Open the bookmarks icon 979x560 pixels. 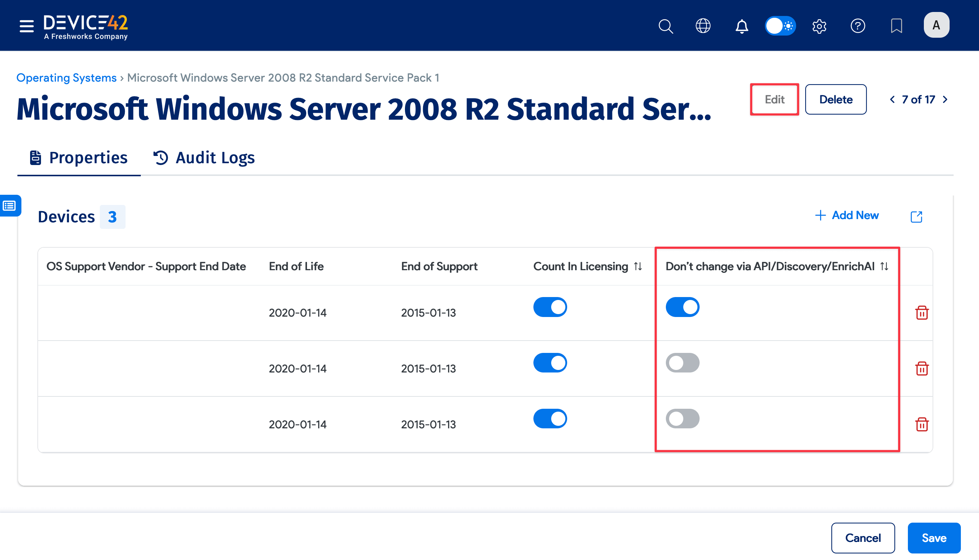pos(896,26)
